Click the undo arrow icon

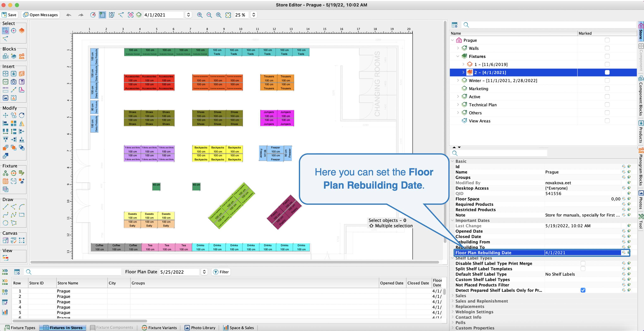pos(69,15)
